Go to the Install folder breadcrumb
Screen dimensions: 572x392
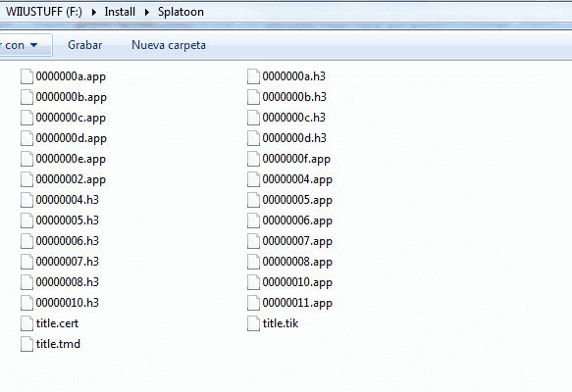click(120, 12)
